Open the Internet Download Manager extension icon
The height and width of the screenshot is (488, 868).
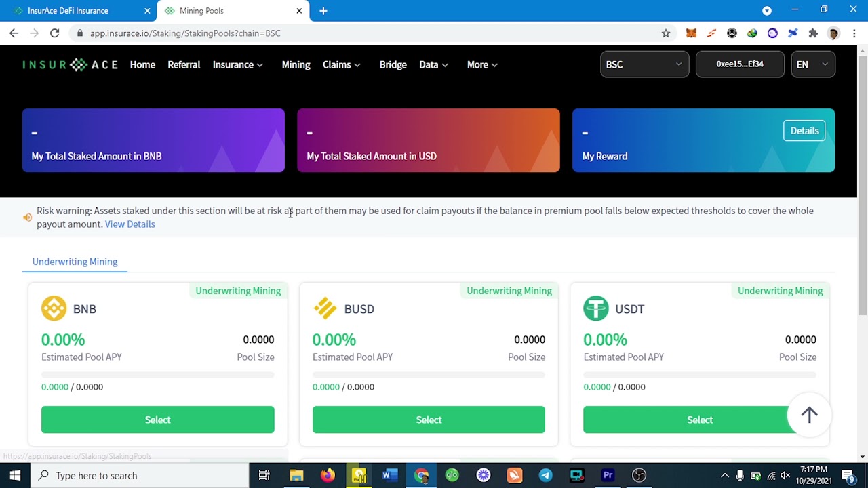pyautogui.click(x=752, y=33)
